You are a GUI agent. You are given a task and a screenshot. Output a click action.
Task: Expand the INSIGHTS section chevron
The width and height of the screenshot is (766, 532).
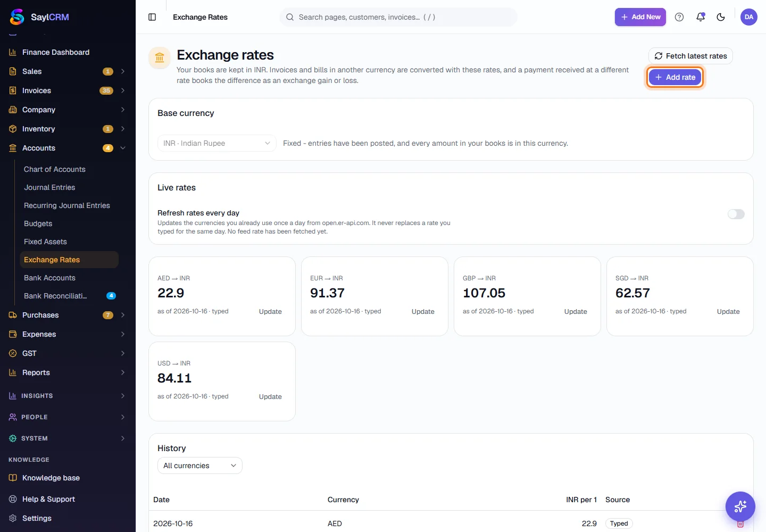[x=123, y=396]
